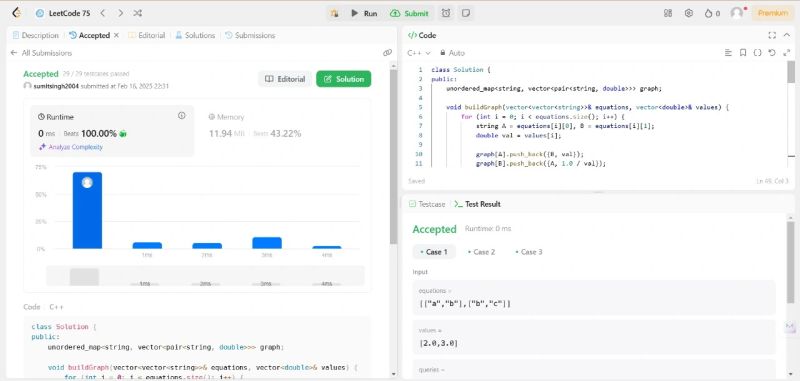
Task: Select Case 3 in the test results
Action: 529,252
